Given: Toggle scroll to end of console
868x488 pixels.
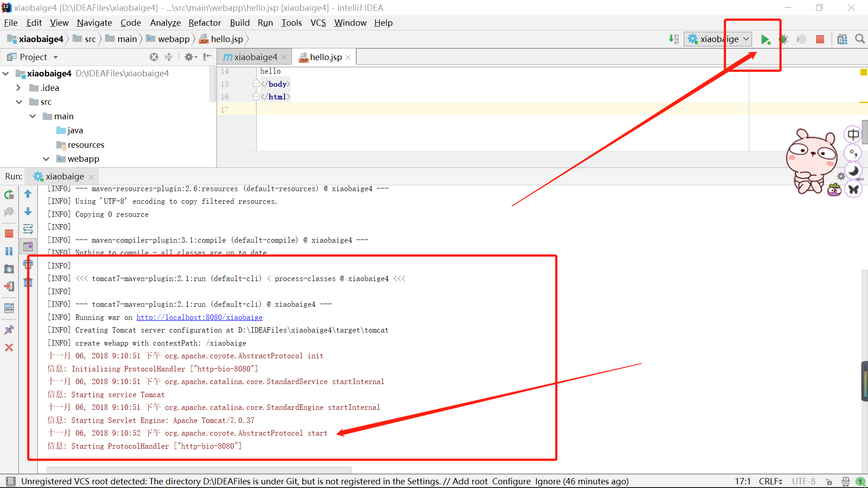Looking at the screenshot, I should tap(28, 246).
